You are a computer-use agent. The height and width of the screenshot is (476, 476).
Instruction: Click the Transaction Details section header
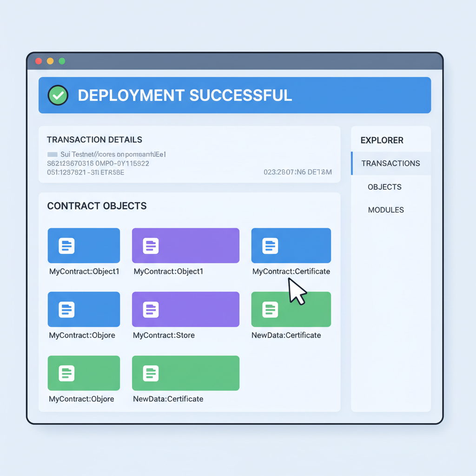[94, 139]
